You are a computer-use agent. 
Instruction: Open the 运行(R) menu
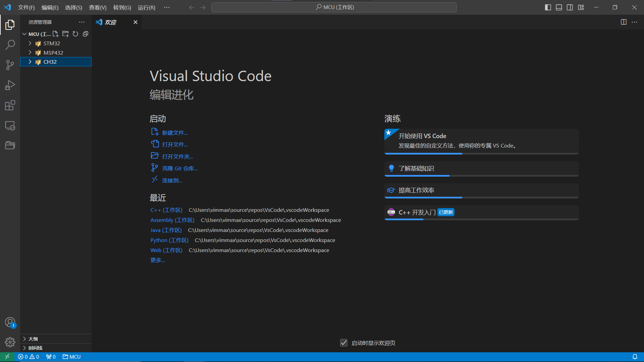pos(147,7)
